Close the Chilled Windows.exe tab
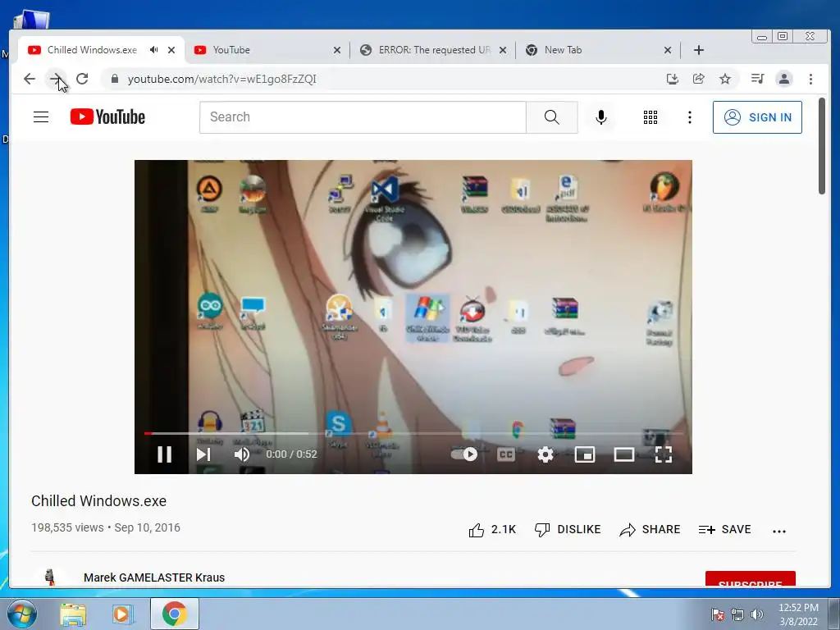Image resolution: width=840 pixels, height=630 pixels. click(x=171, y=50)
